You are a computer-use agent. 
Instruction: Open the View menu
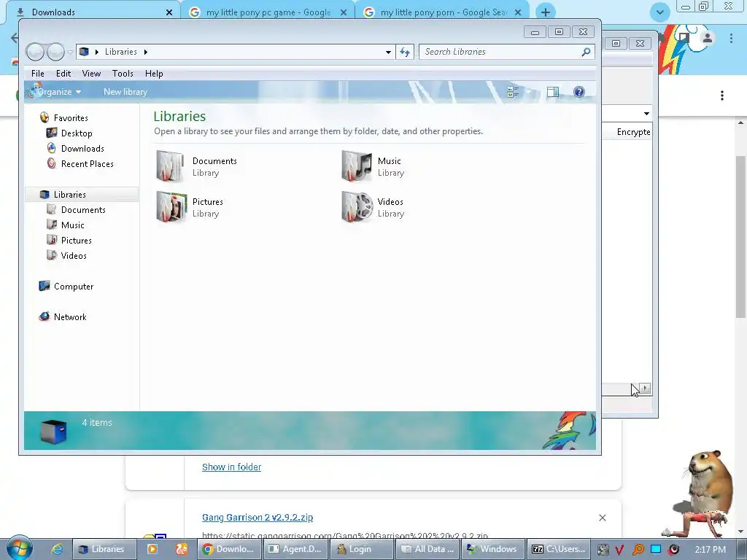[91, 74]
